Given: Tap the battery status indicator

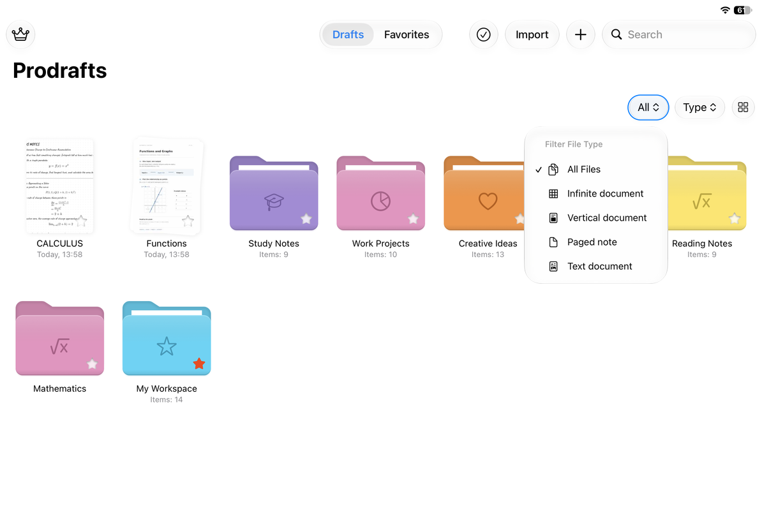Looking at the screenshot, I should click(743, 10).
